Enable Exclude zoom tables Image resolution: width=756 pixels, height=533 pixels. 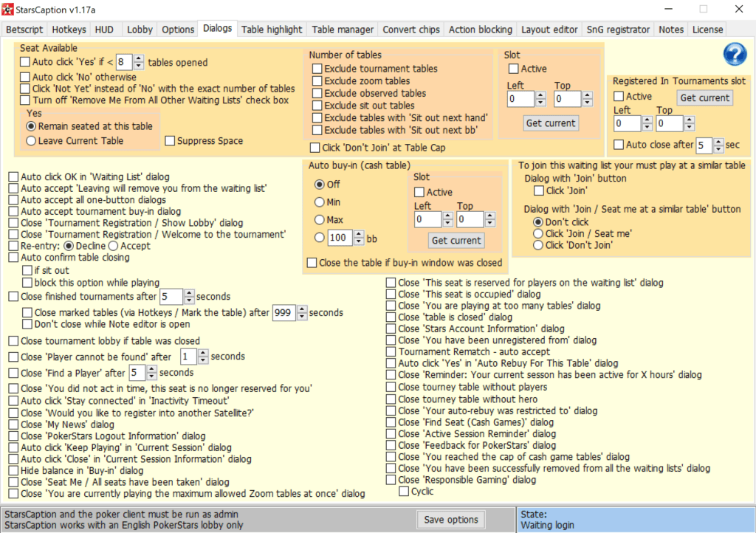(x=317, y=81)
